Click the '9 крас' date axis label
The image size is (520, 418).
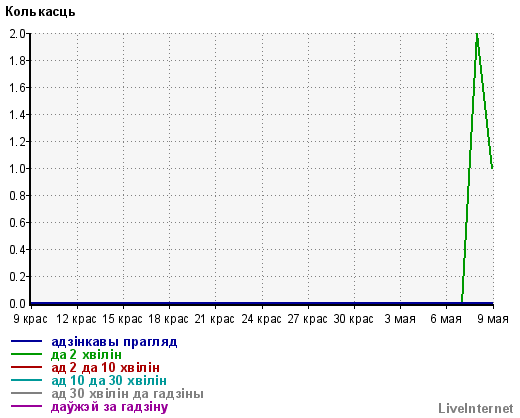tap(30, 319)
